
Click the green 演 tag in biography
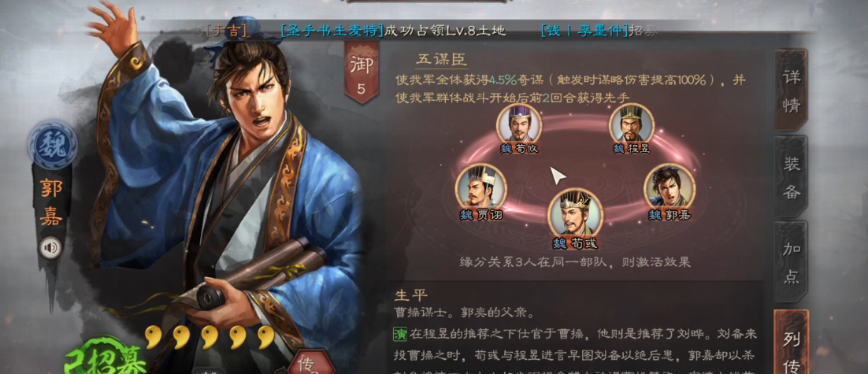click(400, 334)
